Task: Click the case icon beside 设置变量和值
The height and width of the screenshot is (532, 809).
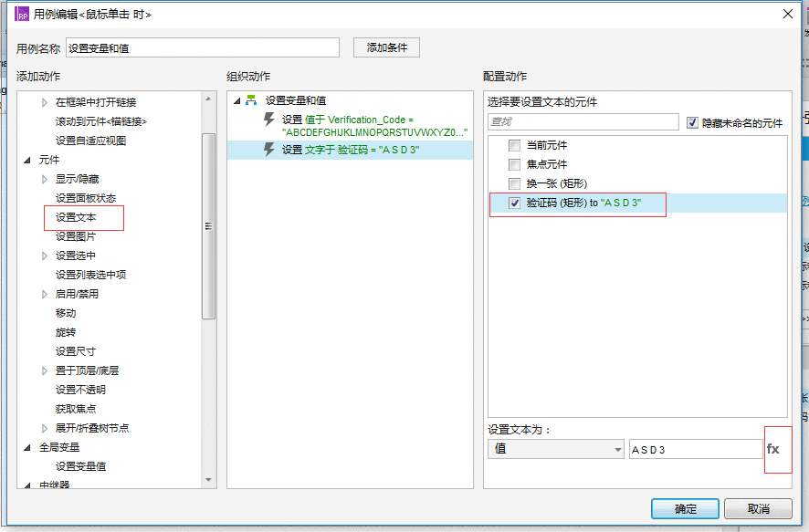Action: point(251,100)
